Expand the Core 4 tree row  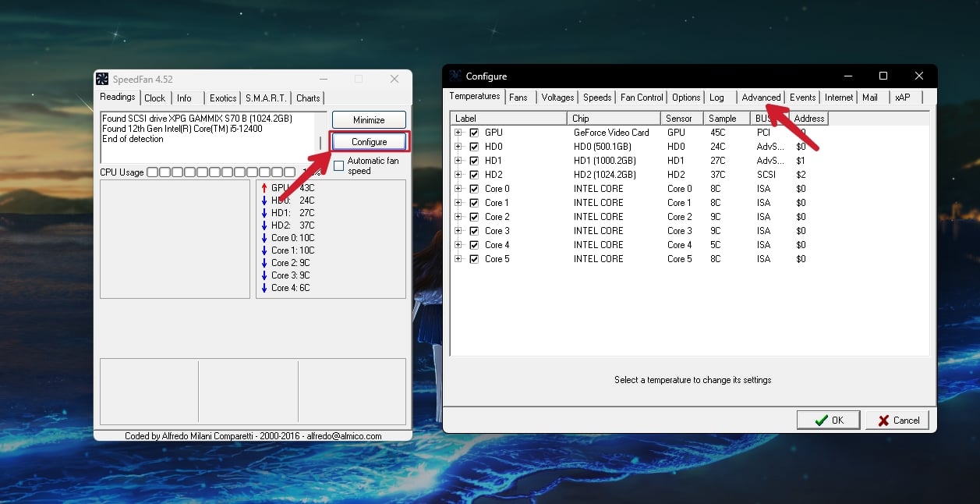tap(458, 245)
